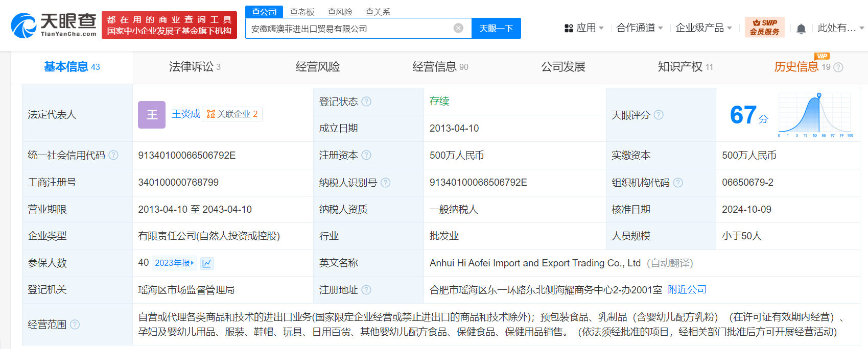Select the 查关系 search tab
868x349 pixels.
[378, 12]
